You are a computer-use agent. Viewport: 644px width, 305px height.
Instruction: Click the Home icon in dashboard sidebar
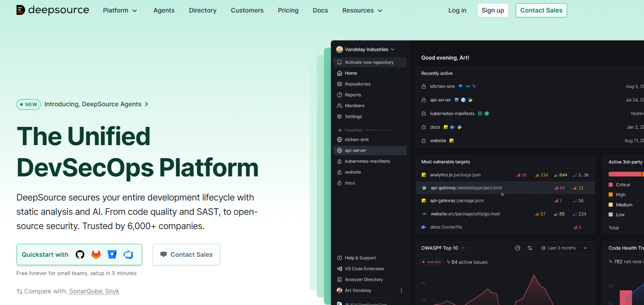click(340, 73)
